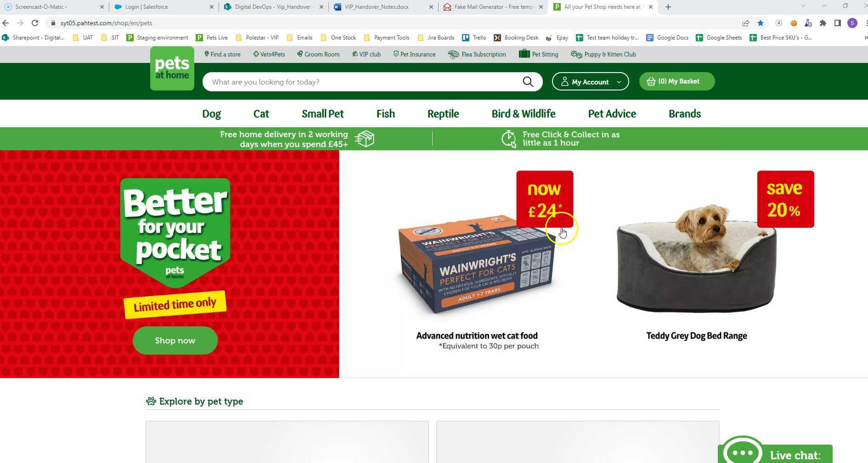Viewport: 868px width, 463px height.
Task: Open the My Basket button
Action: click(x=676, y=81)
